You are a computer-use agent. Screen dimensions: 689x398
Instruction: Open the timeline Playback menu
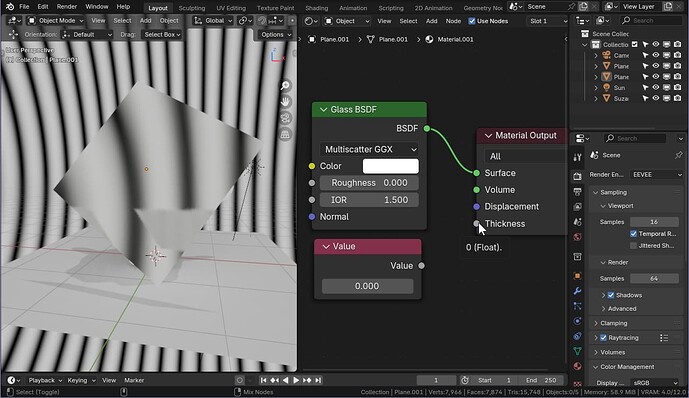[x=45, y=380]
